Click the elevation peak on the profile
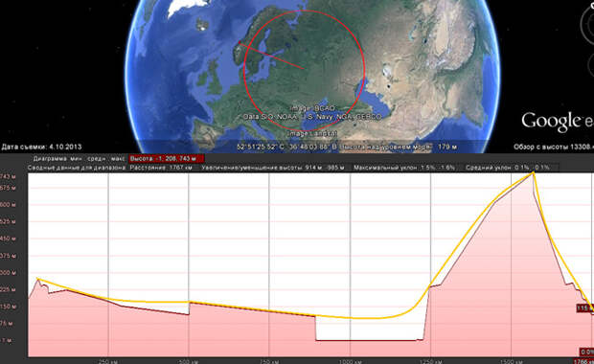The image size is (594, 364). (534, 172)
